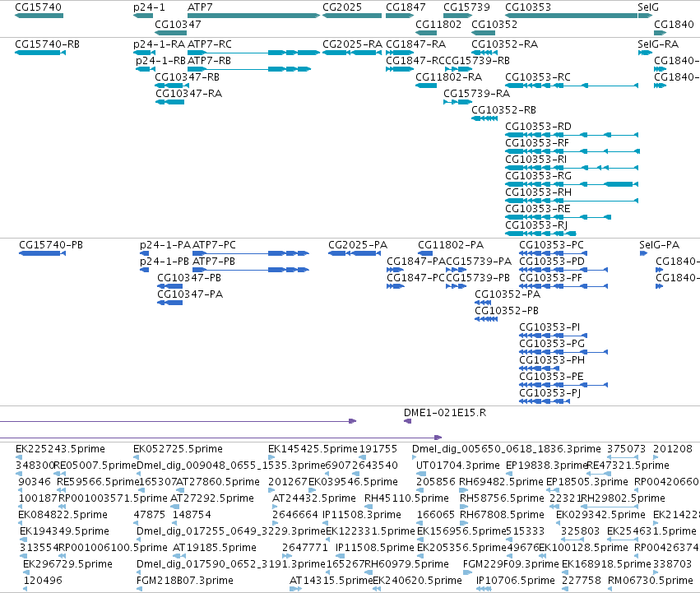Open protein CG10353-PI
Image resolution: width=700 pixels, height=593 pixels.
pyautogui.click(x=553, y=336)
